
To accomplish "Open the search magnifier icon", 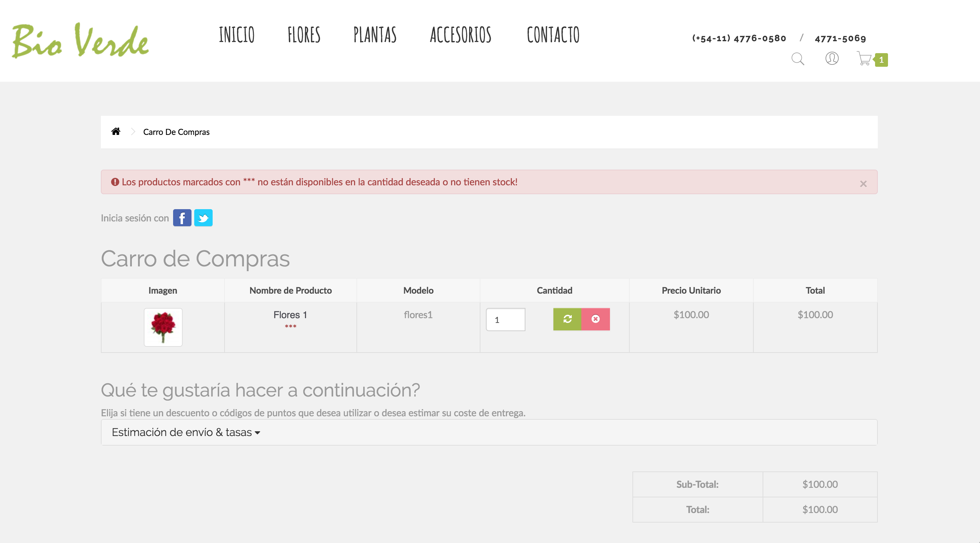I will pyautogui.click(x=798, y=59).
